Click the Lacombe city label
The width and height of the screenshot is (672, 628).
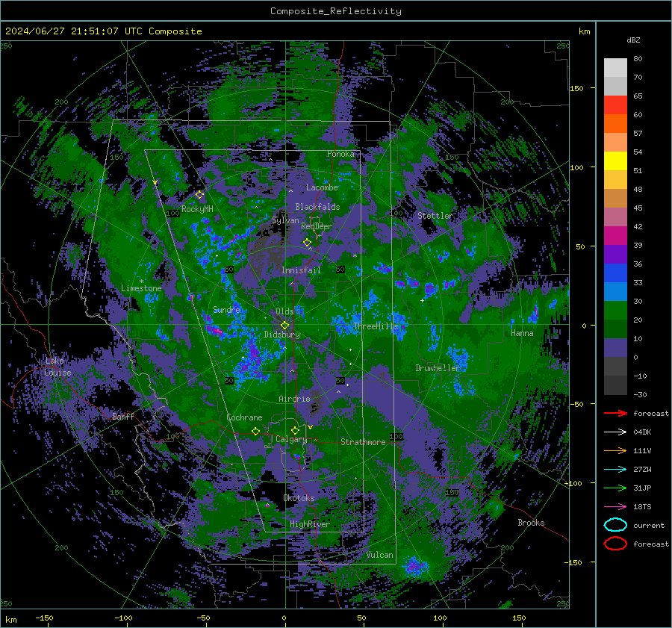click(322, 187)
